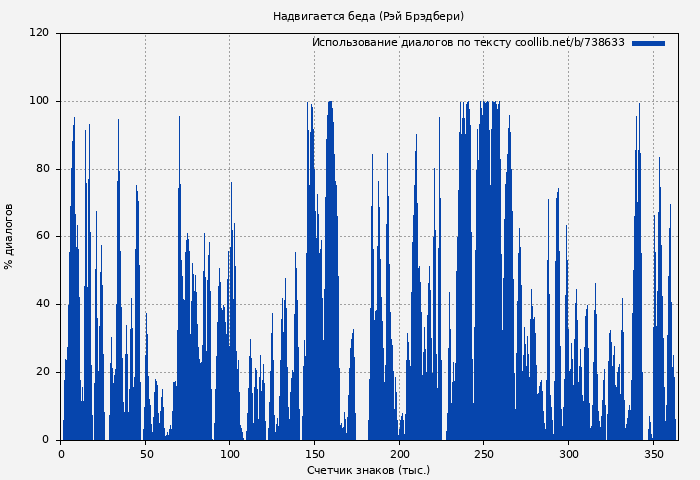
Task: Pick the 250 tick label on x-axis
Action: (484, 454)
